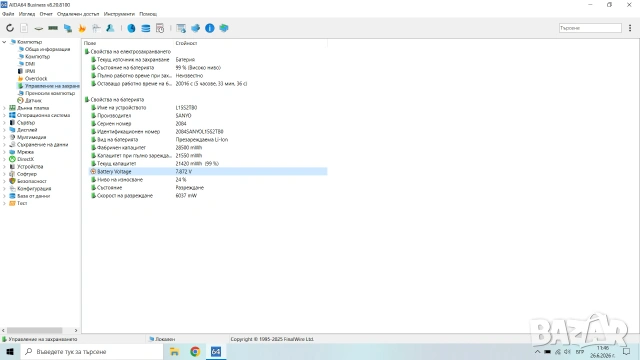Select the Производител SANYO row
640x360 pixels.
pyautogui.click(x=208, y=116)
